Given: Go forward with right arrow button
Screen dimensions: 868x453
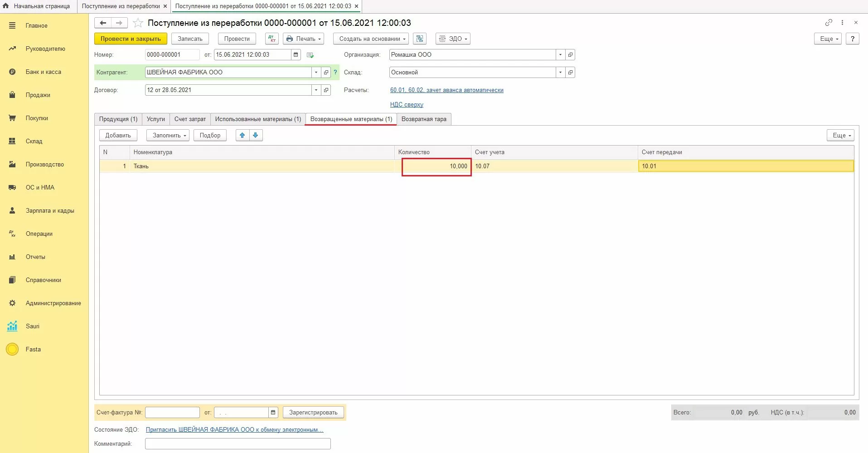Looking at the screenshot, I should point(119,23).
